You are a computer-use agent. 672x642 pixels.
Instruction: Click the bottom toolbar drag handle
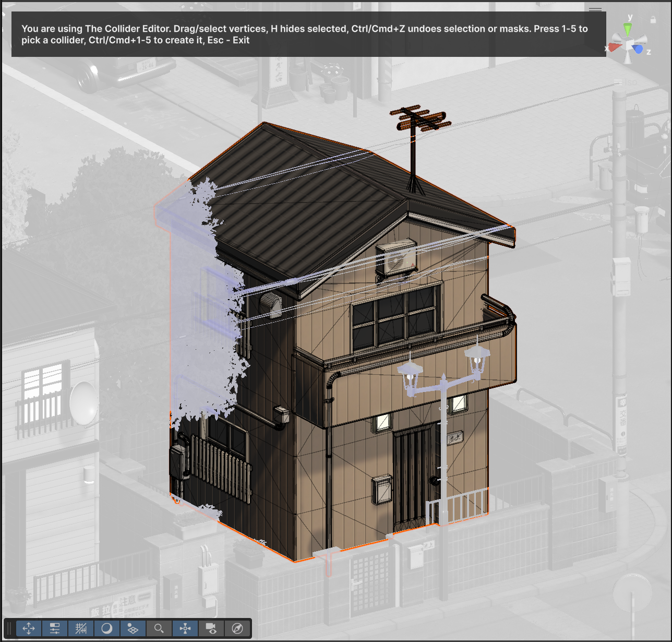click(x=9, y=628)
